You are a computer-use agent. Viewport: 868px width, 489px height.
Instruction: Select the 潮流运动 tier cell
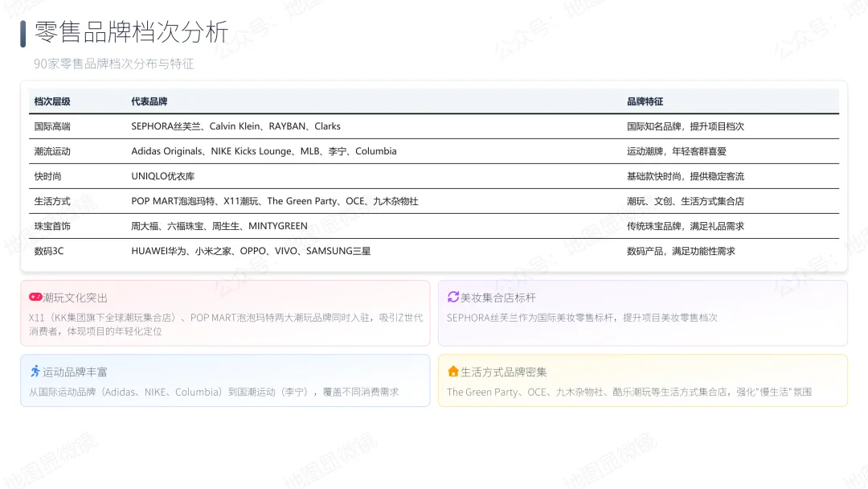coord(52,151)
